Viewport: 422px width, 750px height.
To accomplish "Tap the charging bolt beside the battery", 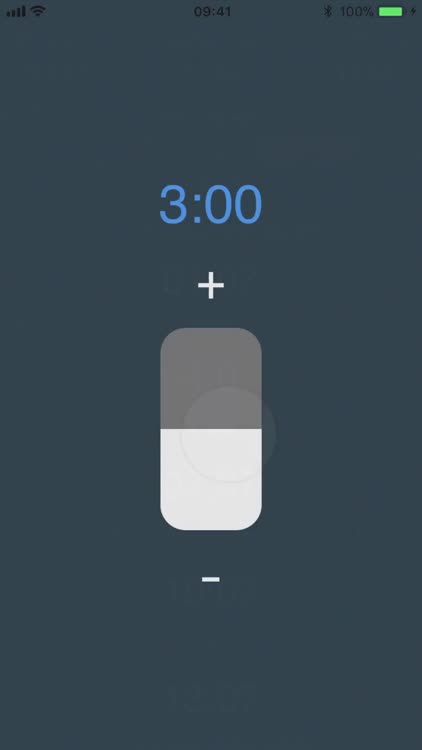I will click(x=413, y=11).
